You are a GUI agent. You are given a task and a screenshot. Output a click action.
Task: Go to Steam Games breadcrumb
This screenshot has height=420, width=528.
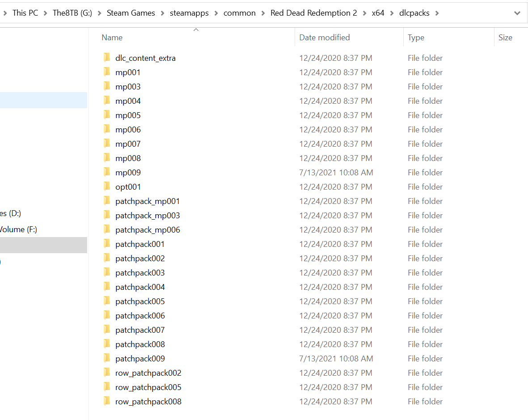point(131,13)
